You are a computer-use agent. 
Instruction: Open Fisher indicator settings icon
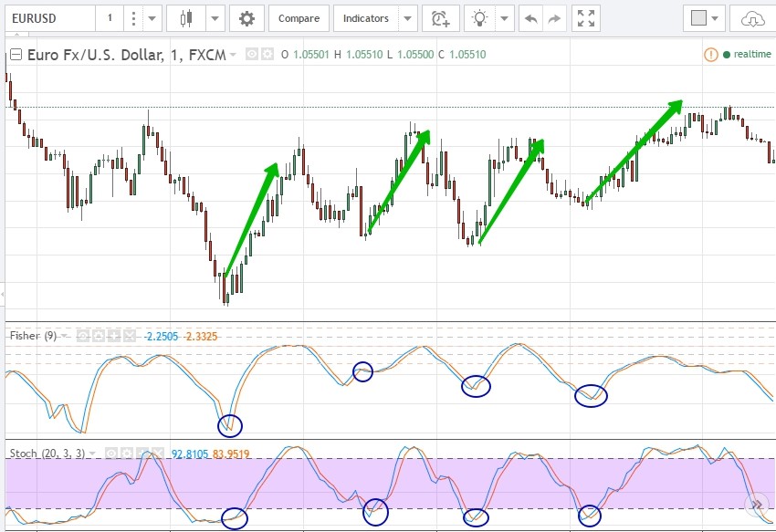98,337
